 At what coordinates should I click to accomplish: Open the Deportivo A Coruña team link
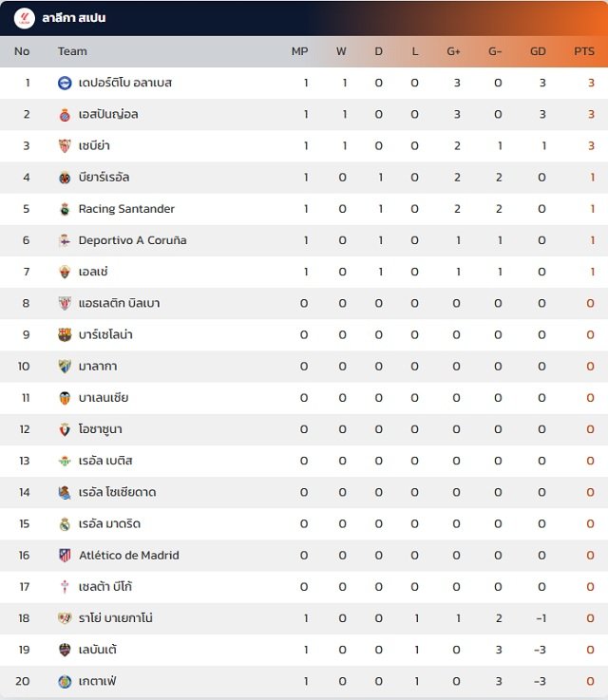[132, 240]
